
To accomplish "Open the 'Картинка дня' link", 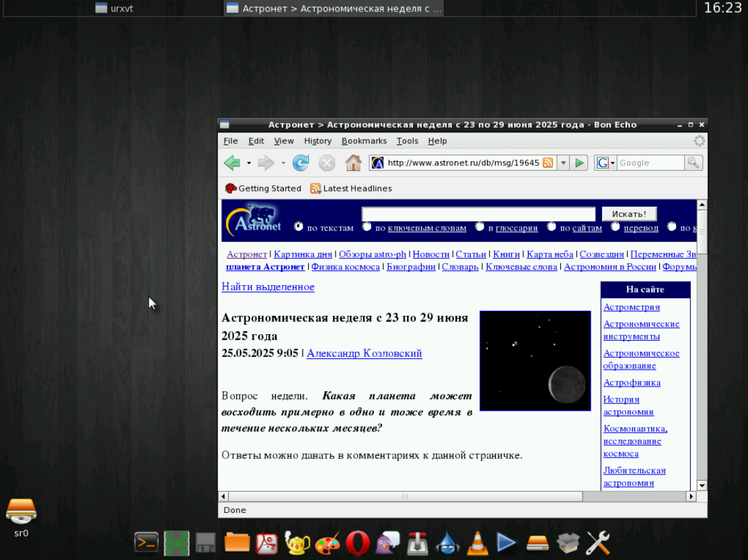I will (303, 254).
